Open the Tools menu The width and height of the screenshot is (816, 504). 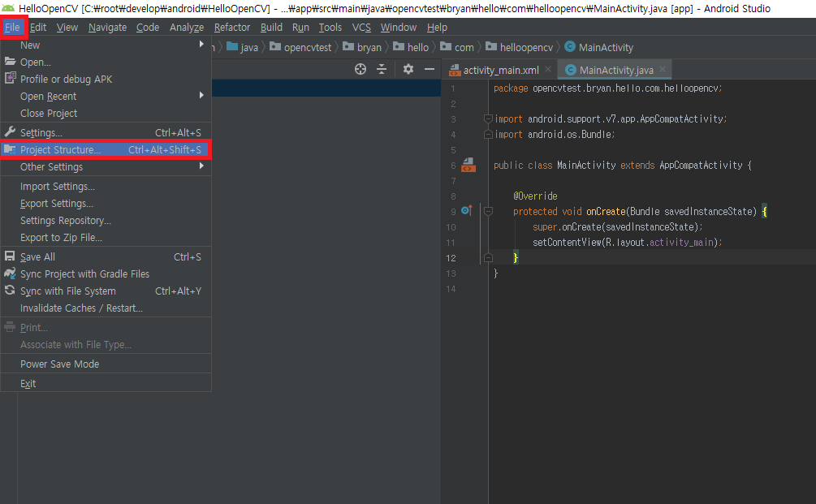[x=330, y=27]
